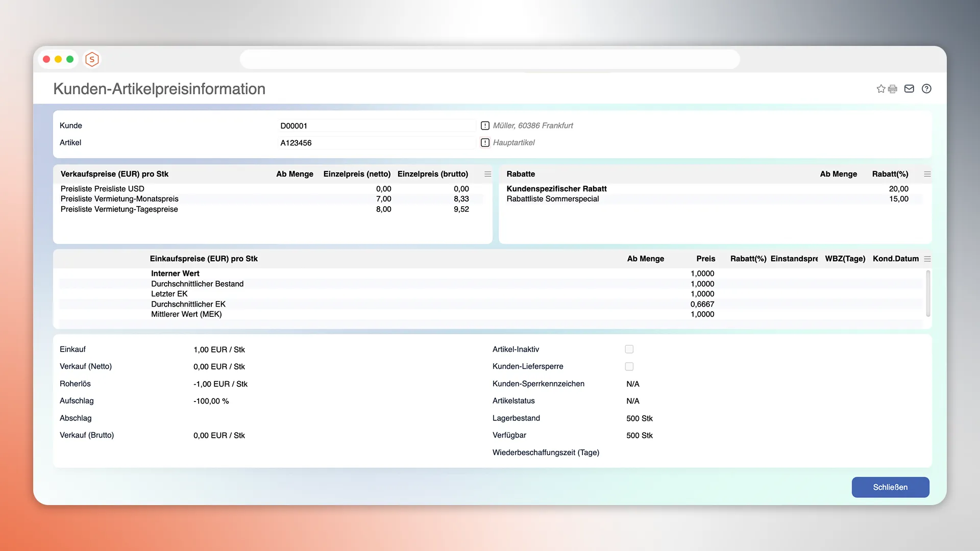Click the Rabatt(%) column header in Rabatte

click(890, 174)
